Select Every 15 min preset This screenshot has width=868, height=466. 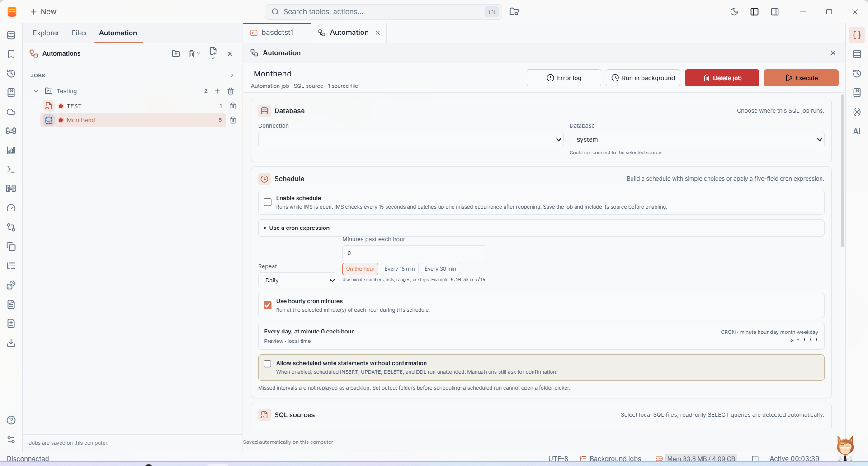coord(400,269)
